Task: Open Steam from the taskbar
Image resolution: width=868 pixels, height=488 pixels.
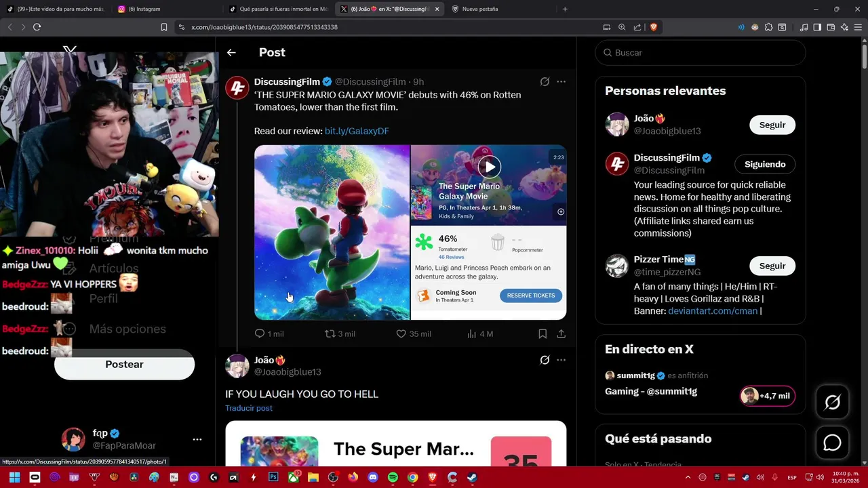Action: click(x=472, y=477)
